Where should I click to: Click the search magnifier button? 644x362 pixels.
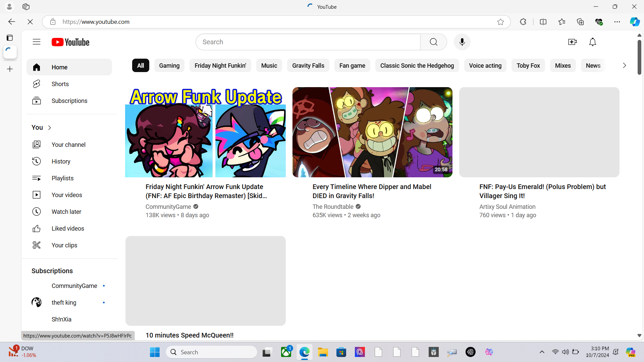tap(433, 42)
